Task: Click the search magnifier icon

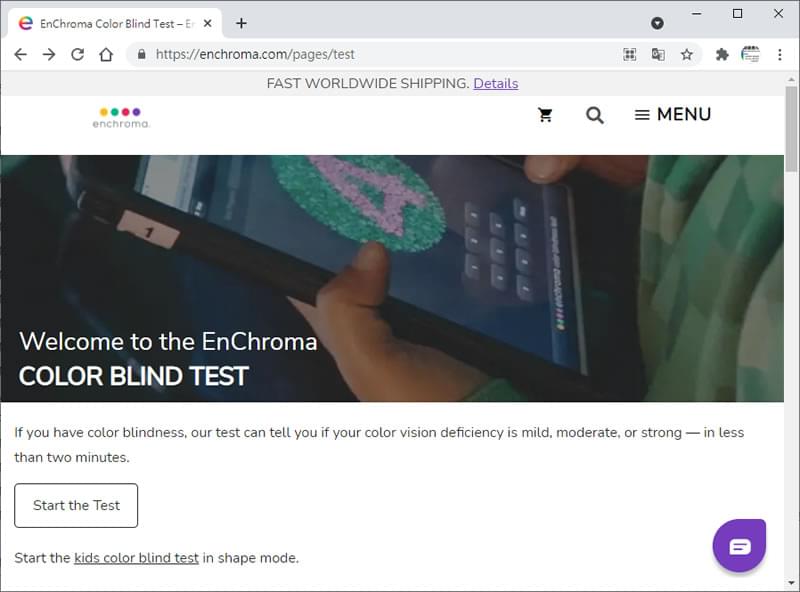Action: [594, 115]
